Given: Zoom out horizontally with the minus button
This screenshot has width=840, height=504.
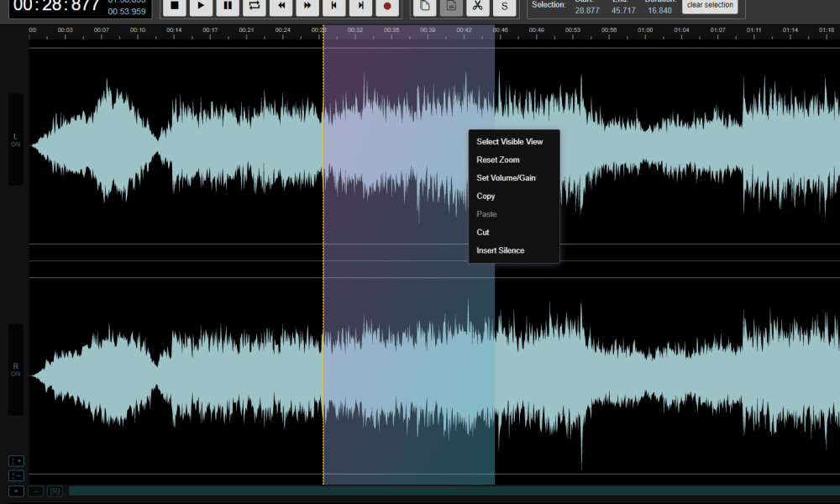Looking at the screenshot, I should pyautogui.click(x=35, y=491).
